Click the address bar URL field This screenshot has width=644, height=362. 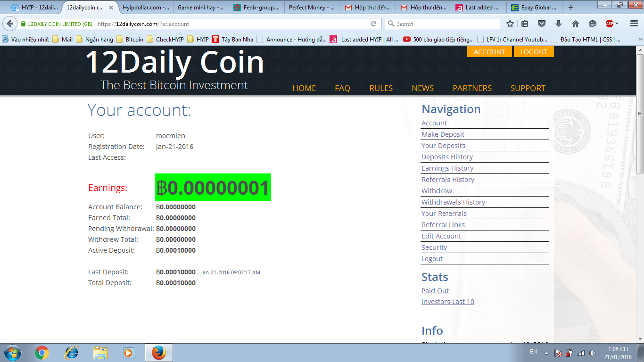pyautogui.click(x=231, y=24)
